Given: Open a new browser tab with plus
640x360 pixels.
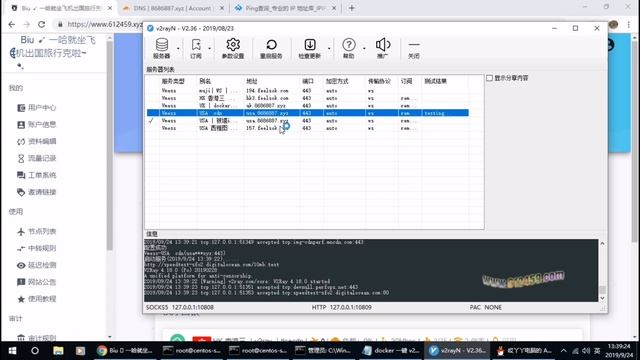Looking at the screenshot, I should click(351, 8).
